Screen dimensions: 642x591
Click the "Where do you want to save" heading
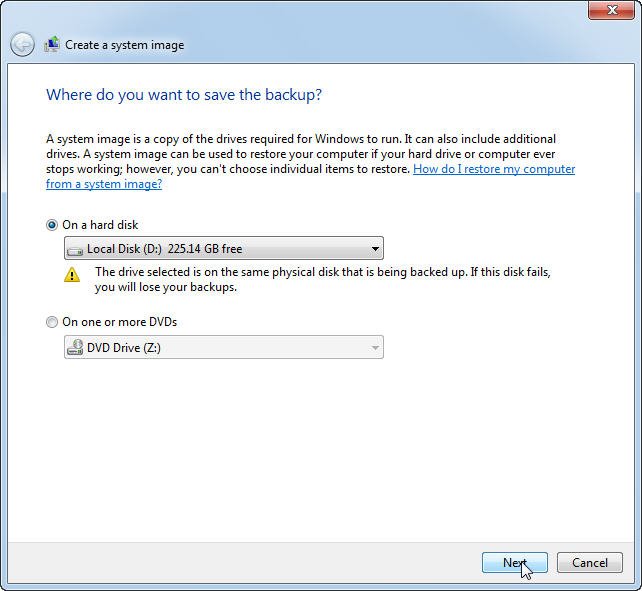[x=184, y=95]
